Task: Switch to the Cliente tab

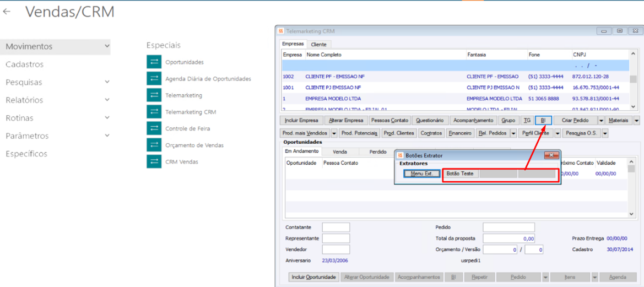Action: [x=319, y=44]
